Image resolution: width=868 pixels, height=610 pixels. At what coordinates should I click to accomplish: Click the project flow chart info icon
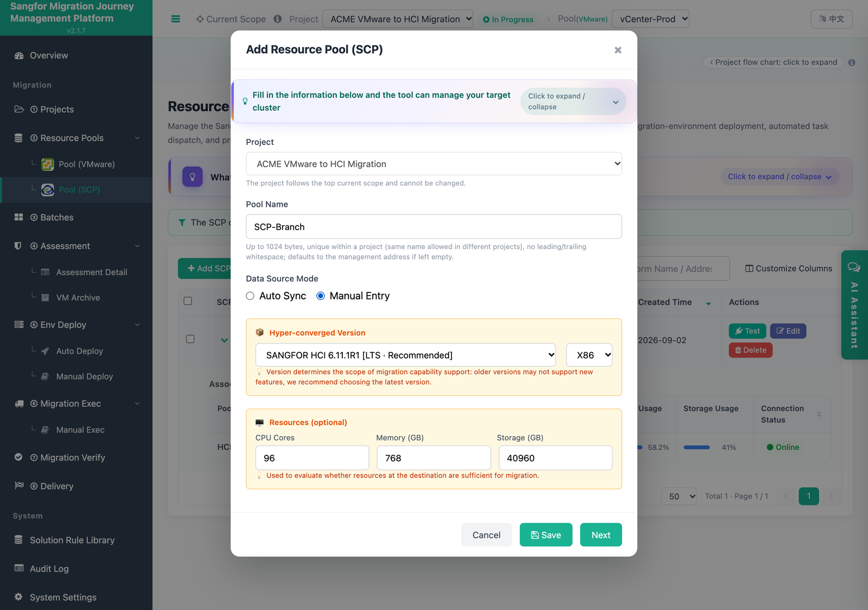(852, 62)
